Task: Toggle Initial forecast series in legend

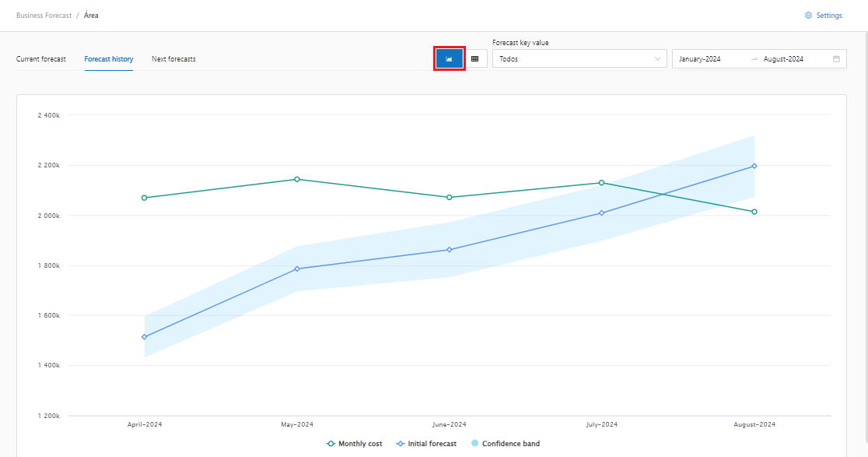Action: [x=426, y=444]
